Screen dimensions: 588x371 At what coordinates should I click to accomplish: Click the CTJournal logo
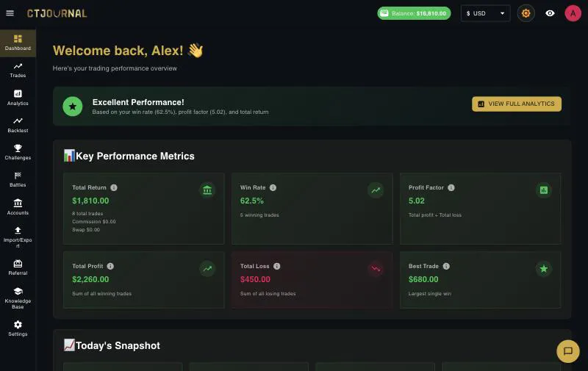coord(57,13)
